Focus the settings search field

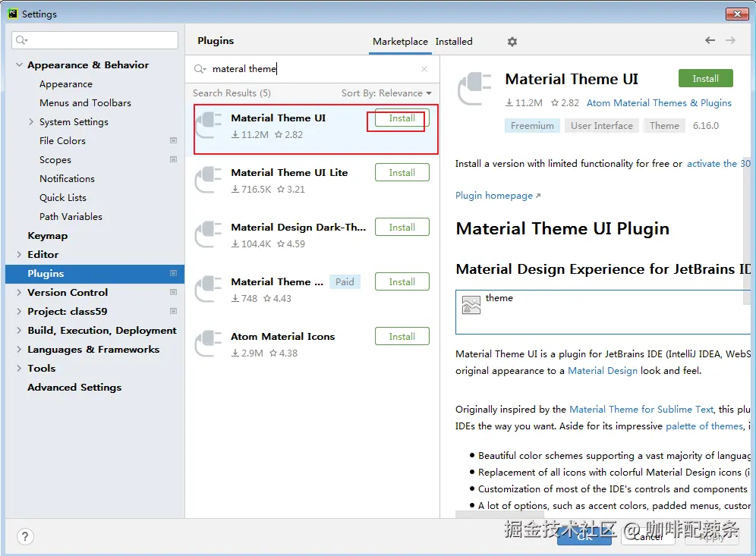coord(95,40)
